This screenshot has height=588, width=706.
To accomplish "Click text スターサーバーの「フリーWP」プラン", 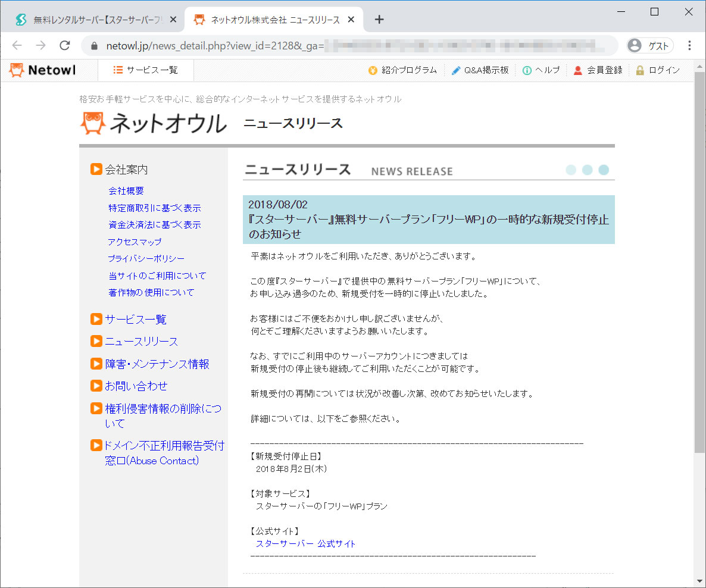I will pos(321,506).
